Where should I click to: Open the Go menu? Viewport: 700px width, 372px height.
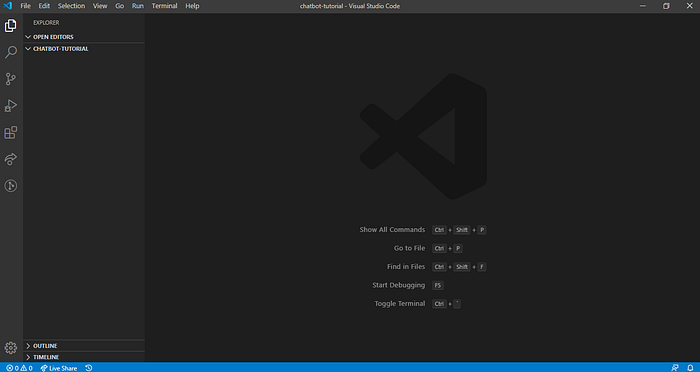click(120, 6)
